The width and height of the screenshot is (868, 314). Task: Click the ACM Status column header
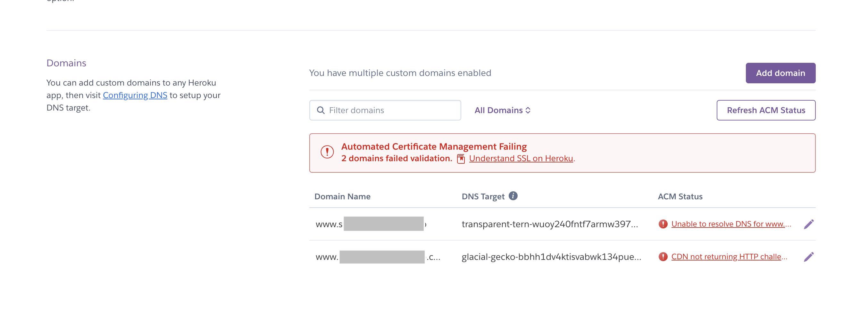[x=680, y=196]
